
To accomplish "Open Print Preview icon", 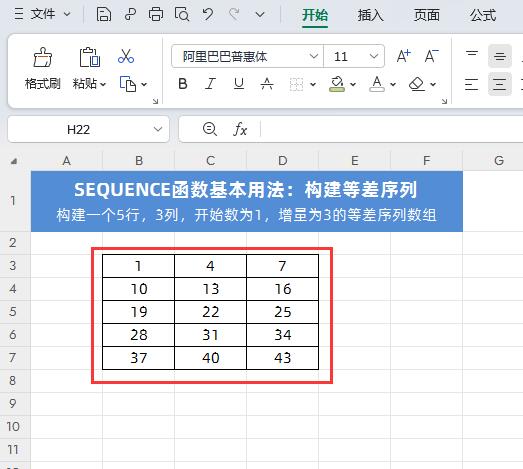I will coord(182,15).
